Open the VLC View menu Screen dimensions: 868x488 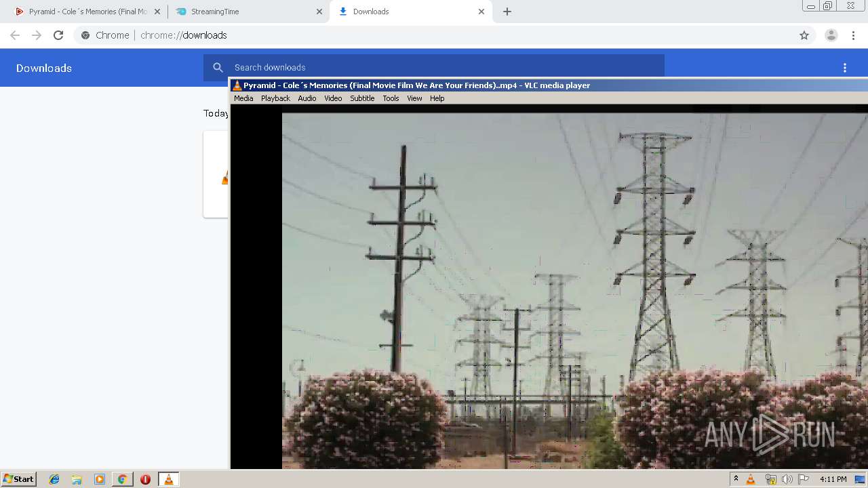click(x=414, y=98)
